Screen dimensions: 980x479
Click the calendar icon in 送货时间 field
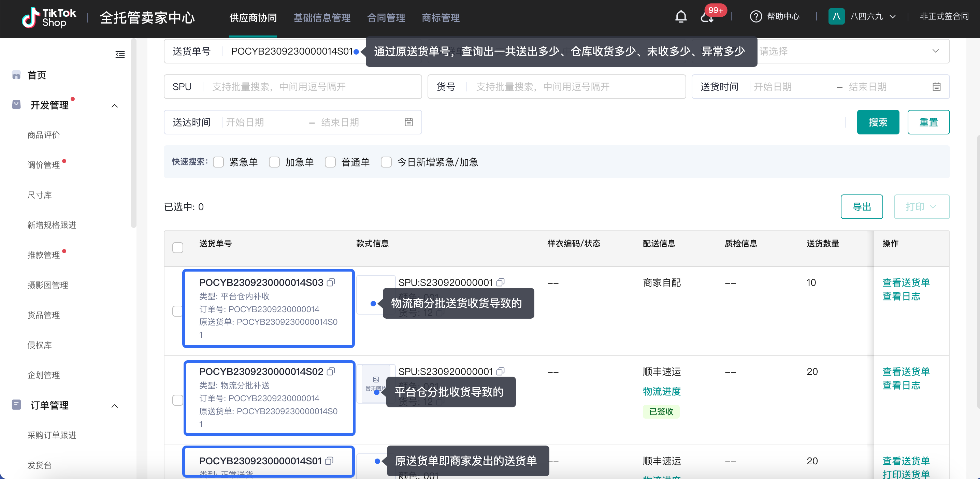(x=936, y=87)
